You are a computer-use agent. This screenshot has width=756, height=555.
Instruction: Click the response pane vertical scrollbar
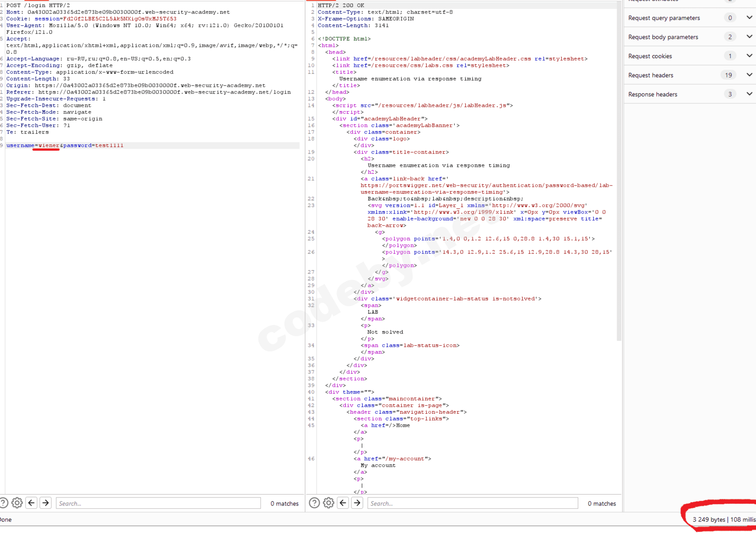point(619,189)
